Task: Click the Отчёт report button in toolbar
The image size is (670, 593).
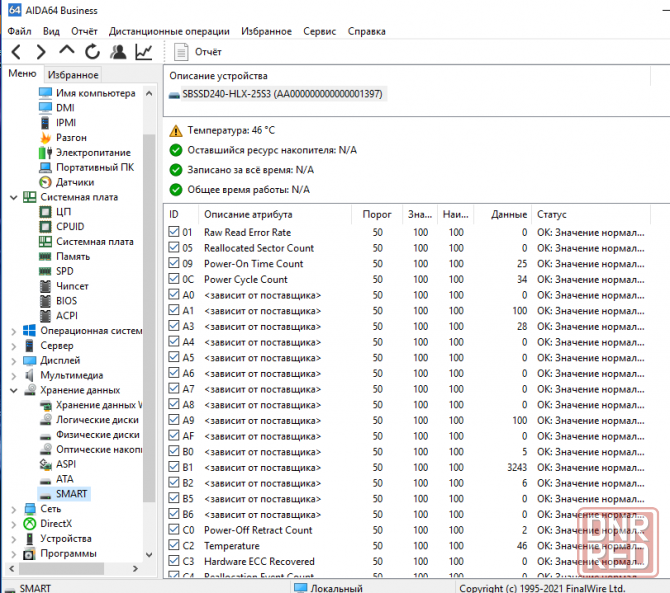Action: 198,51
